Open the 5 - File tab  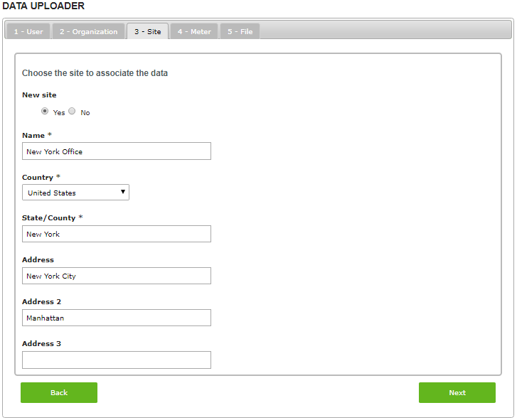pyautogui.click(x=240, y=31)
